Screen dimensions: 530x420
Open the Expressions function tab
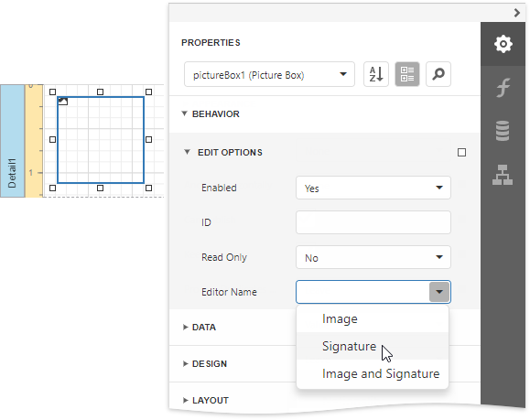point(503,88)
